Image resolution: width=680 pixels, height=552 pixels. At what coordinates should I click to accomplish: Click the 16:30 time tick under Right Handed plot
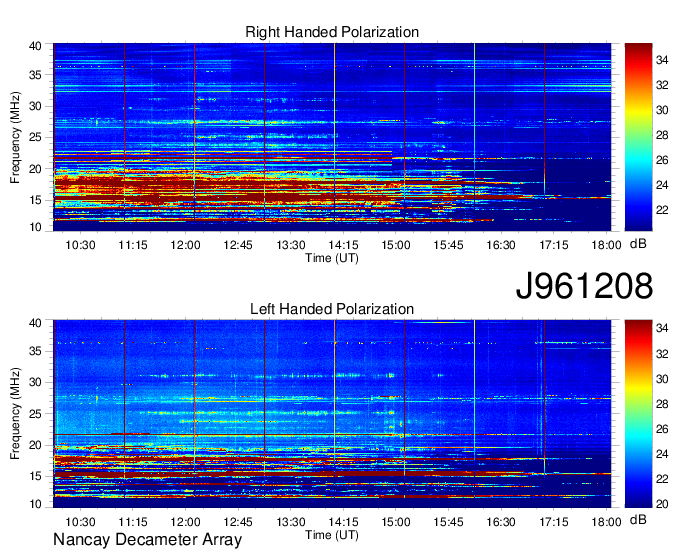[x=501, y=245]
